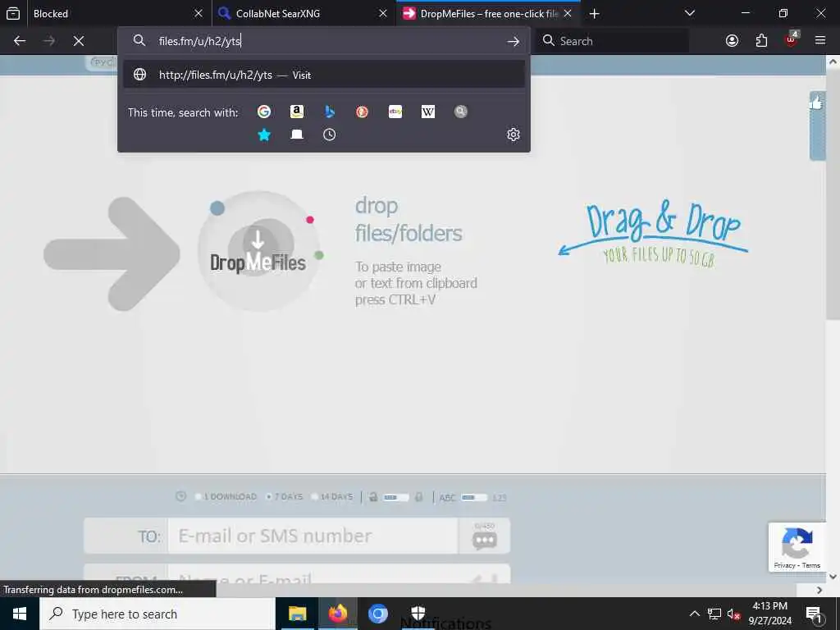Screen dimensions: 840x630
Task: Click the scrollbar down arrow
Action: 833,577
